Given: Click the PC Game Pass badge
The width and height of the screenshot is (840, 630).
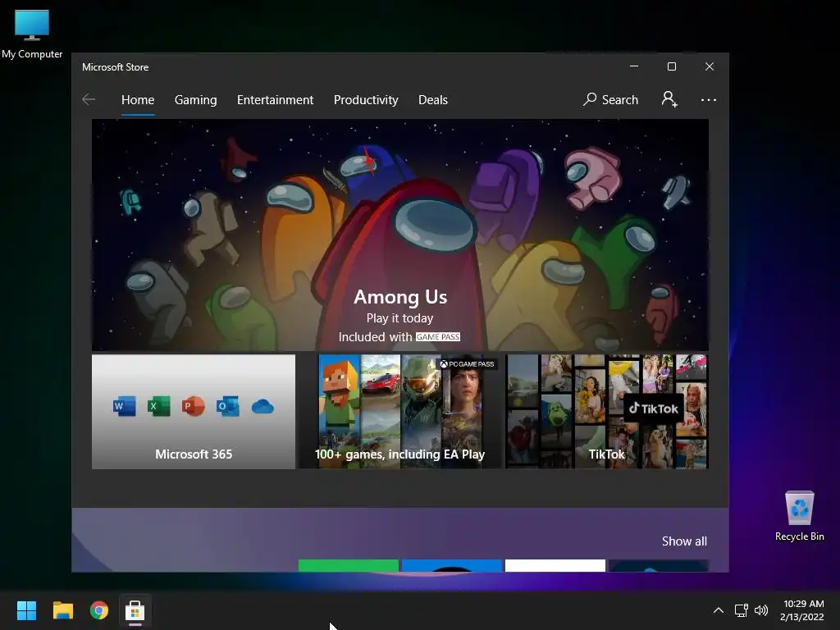Looking at the screenshot, I should [x=467, y=364].
